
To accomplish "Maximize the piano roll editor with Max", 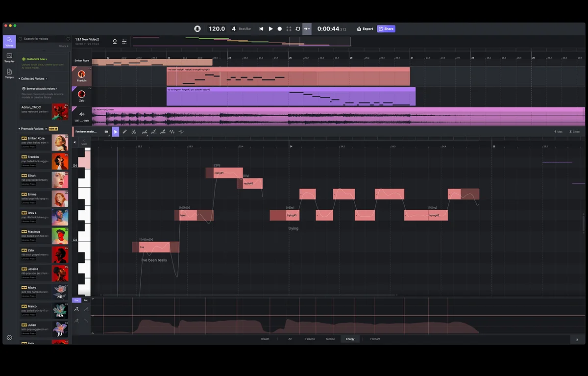I will [x=558, y=132].
